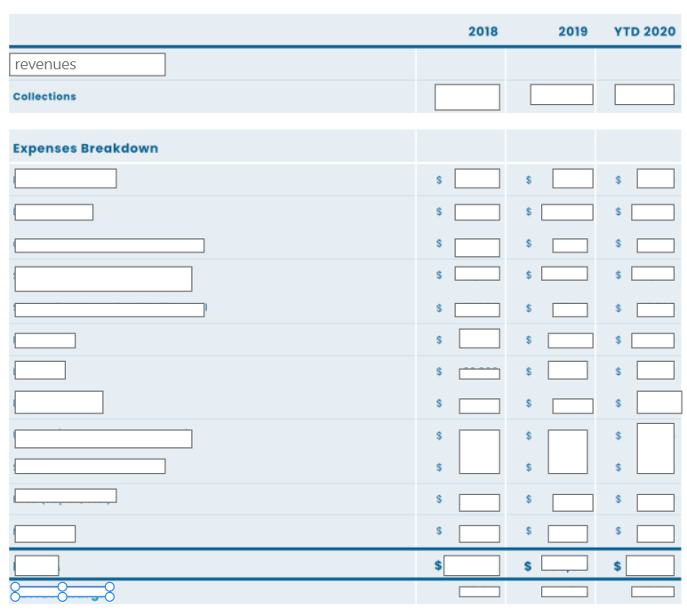Select the fourth expense row's tall label field
This screenshot has width=687, height=616.
click(x=103, y=278)
